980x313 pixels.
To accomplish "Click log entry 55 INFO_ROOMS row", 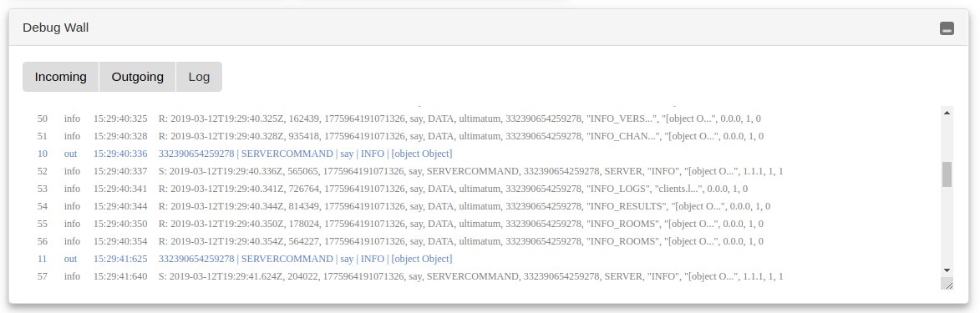I will coord(410,224).
